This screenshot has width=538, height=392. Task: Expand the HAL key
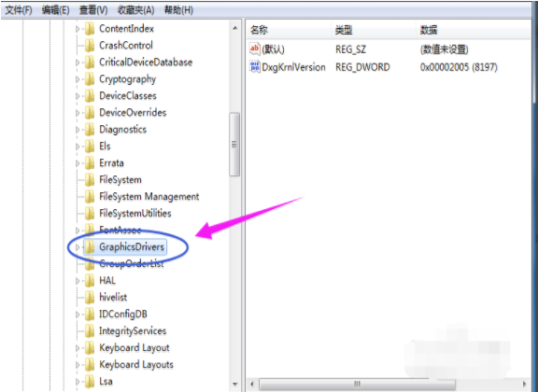(78, 281)
